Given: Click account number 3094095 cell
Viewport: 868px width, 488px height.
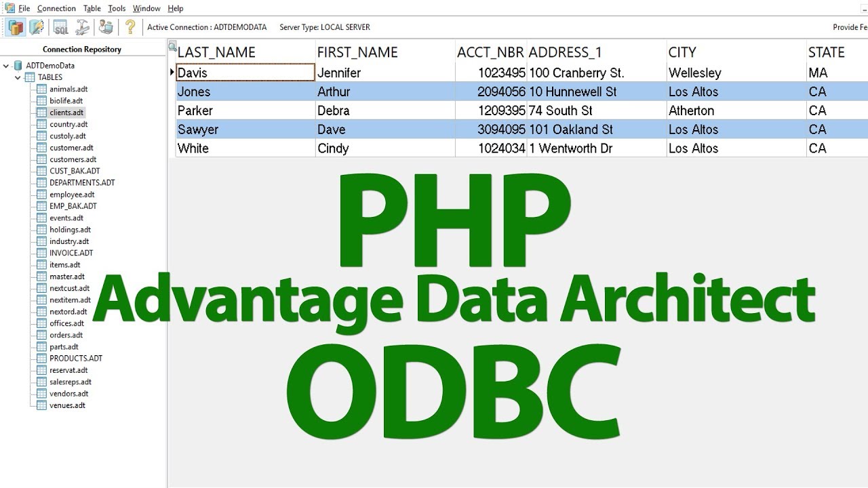Looking at the screenshot, I should pyautogui.click(x=491, y=129).
